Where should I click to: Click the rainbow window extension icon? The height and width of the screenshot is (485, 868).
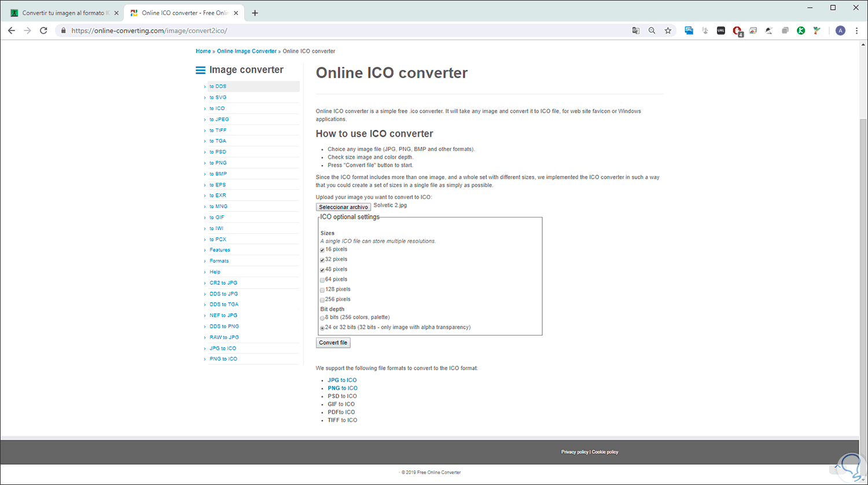point(753,31)
